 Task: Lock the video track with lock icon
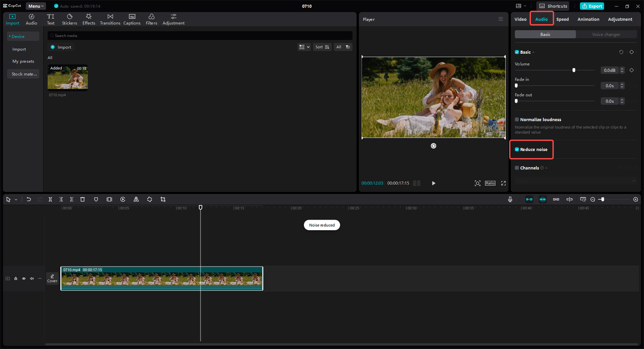[x=16, y=278]
